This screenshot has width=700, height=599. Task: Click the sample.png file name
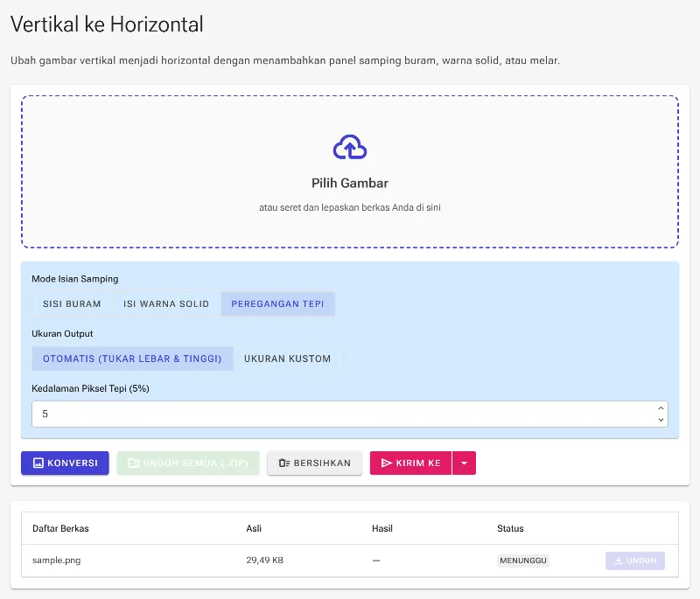(57, 561)
